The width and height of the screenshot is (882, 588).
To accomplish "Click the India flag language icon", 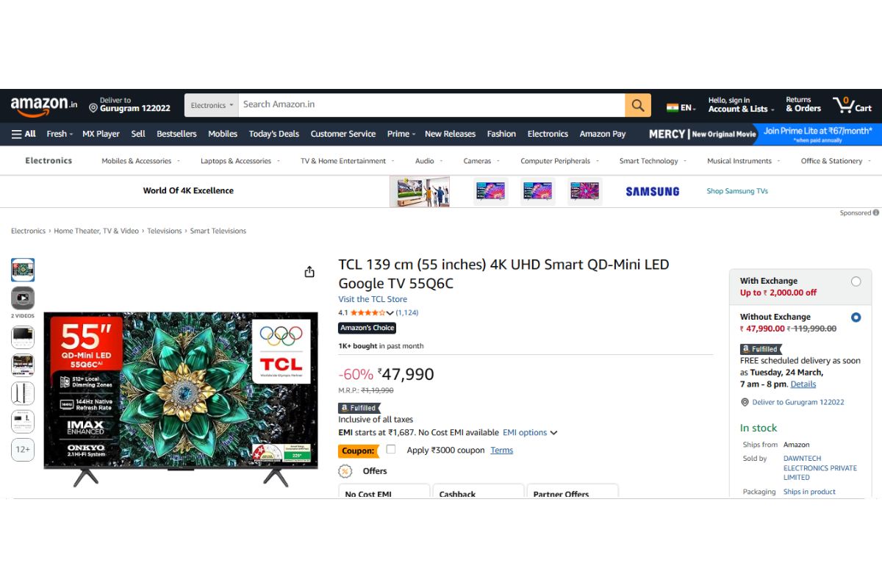I will tap(673, 107).
